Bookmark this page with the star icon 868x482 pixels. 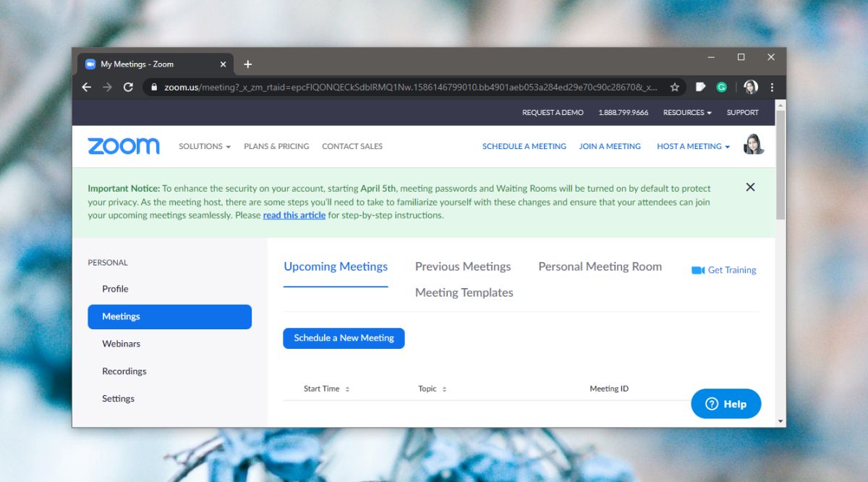(675, 87)
